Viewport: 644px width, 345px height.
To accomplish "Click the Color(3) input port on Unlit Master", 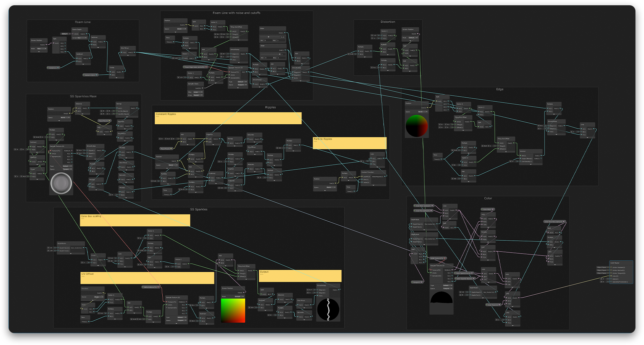I will [x=611, y=276].
